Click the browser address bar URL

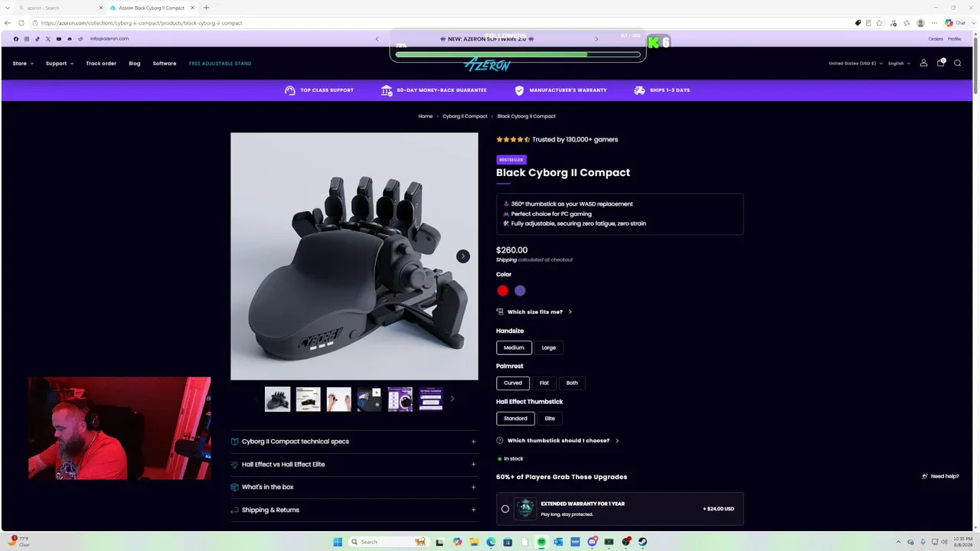tap(142, 23)
